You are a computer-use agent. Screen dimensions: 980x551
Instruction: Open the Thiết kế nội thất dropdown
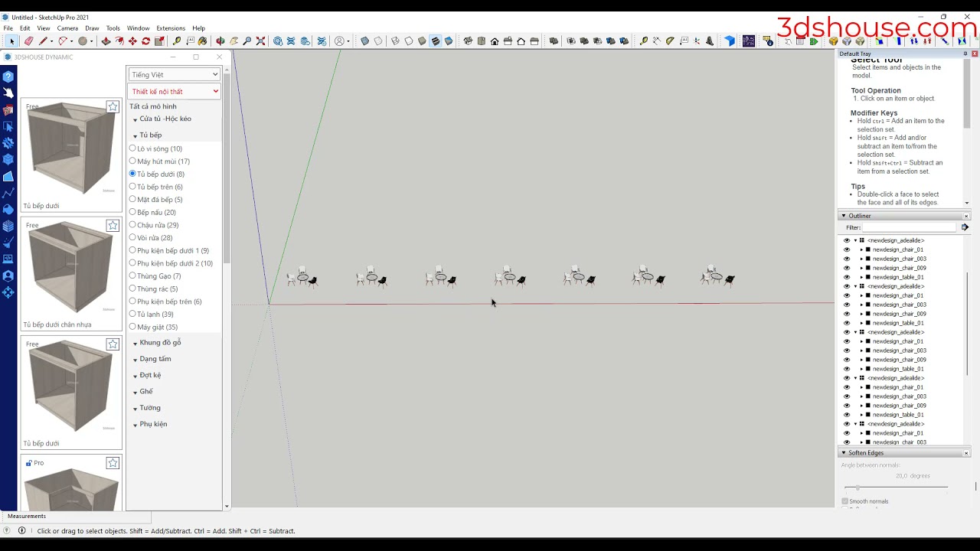175,91
